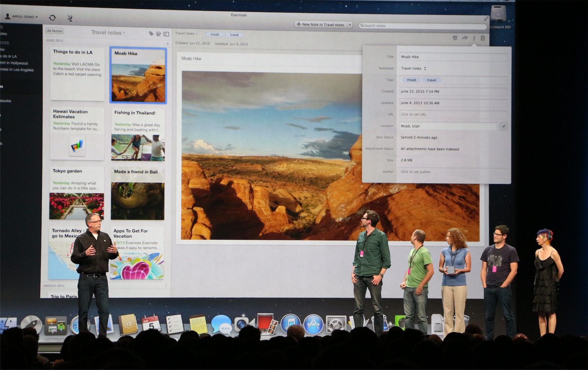Open the yellow Notes app in the Dock
Image resolution: width=588 pixels, height=370 pixels.
pos(198,324)
